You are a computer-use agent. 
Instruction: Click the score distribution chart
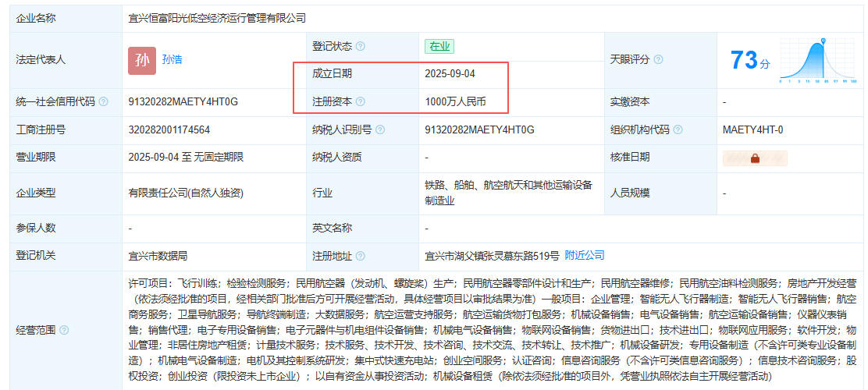click(818, 60)
